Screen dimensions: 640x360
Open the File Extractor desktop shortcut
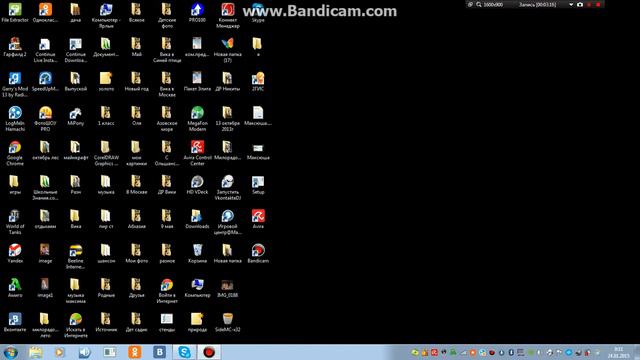(15, 12)
